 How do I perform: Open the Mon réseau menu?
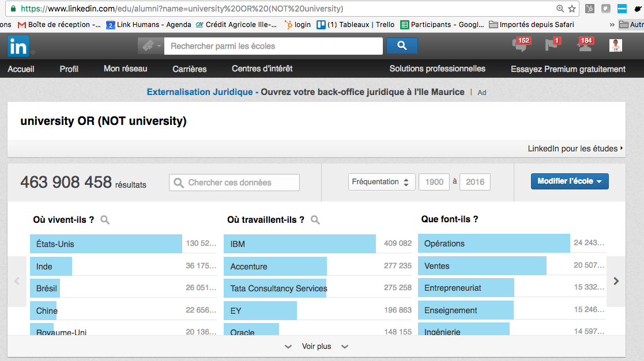(x=125, y=69)
